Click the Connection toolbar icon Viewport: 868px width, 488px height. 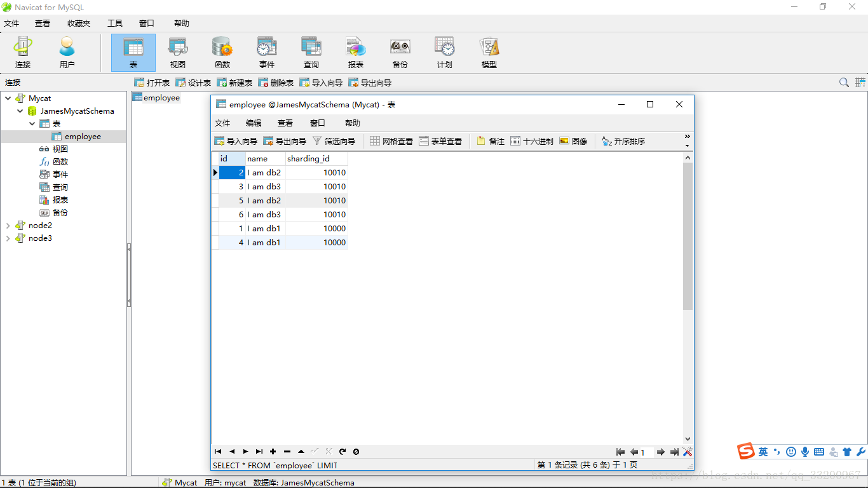(23, 52)
